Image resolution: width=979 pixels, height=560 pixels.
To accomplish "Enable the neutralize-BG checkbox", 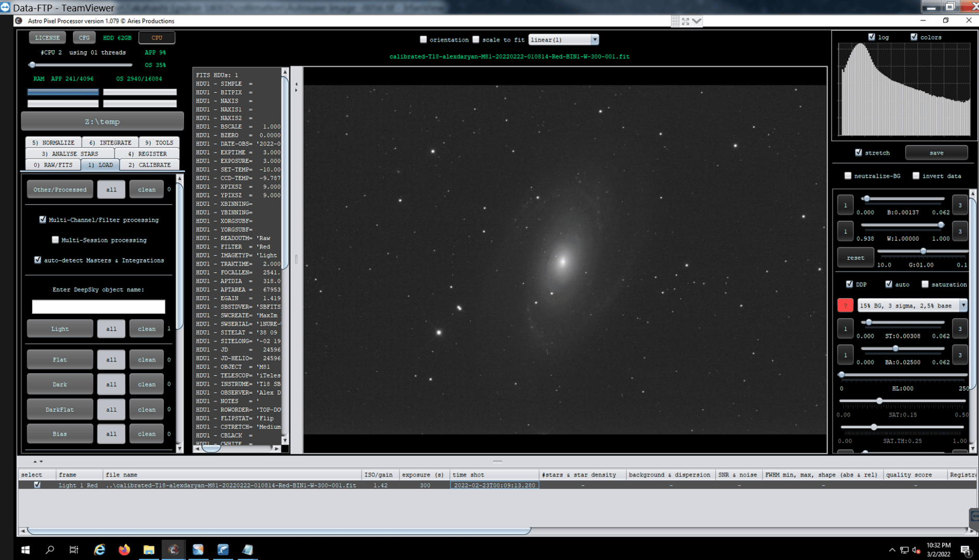I will [848, 176].
